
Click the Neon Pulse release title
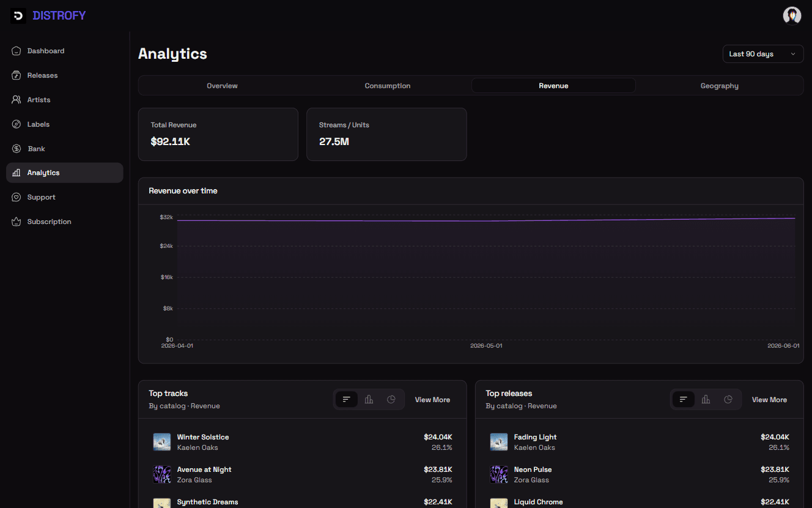(533, 469)
